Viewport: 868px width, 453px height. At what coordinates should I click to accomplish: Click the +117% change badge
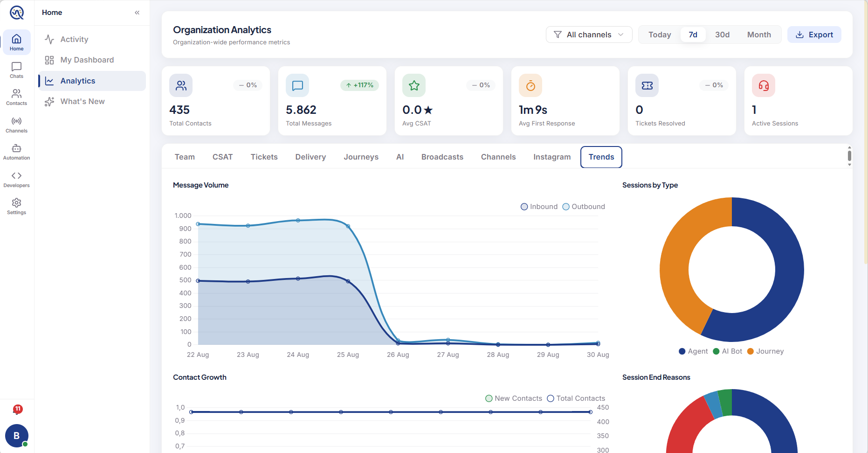[359, 85]
